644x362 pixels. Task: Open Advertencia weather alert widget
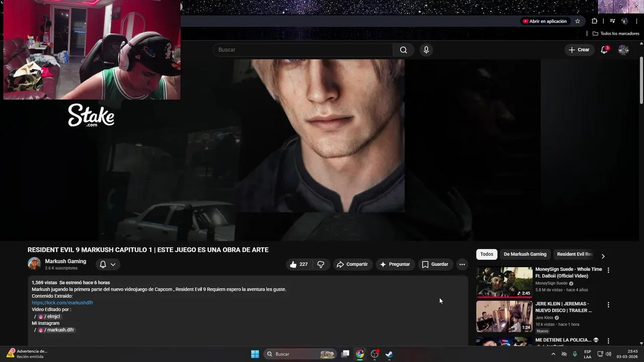tap(26, 353)
